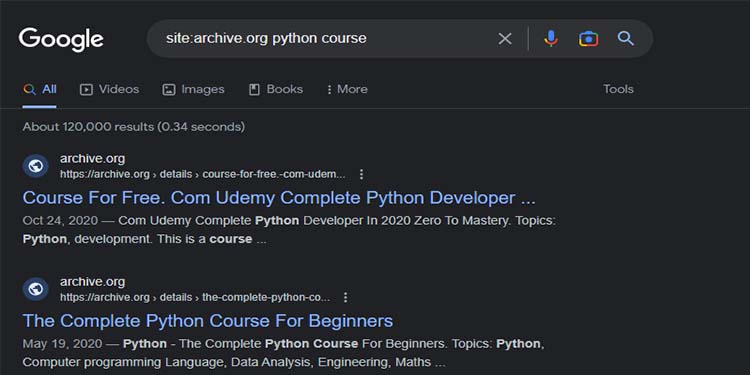The height and width of the screenshot is (375, 750).
Task: Click the magnifying glass search button
Action: tap(626, 38)
